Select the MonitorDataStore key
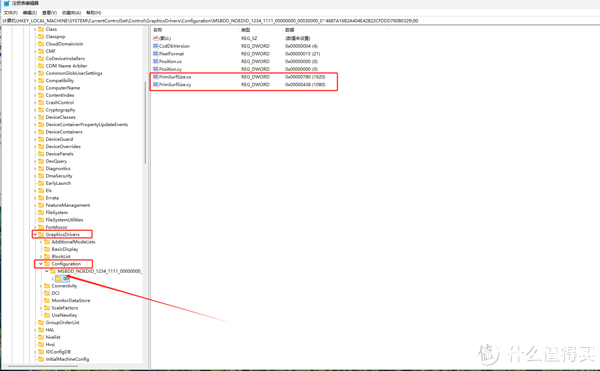The width and height of the screenshot is (600, 371). click(x=71, y=301)
